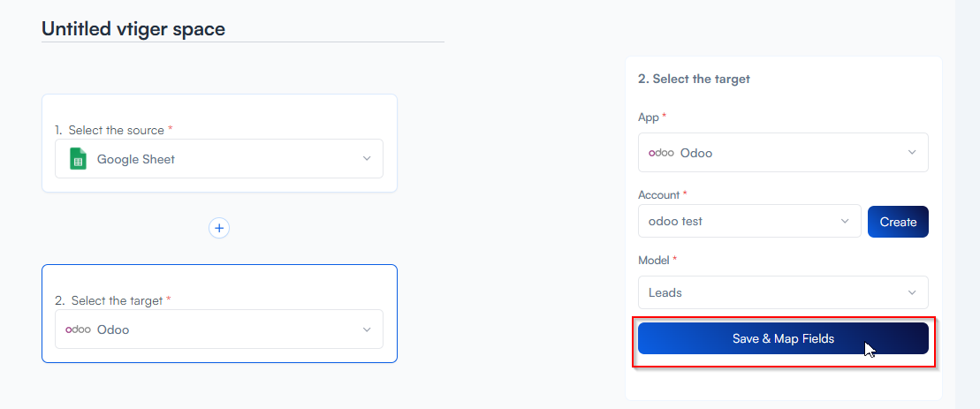
Task: Click the Odoo text in App field
Action: [696, 153]
